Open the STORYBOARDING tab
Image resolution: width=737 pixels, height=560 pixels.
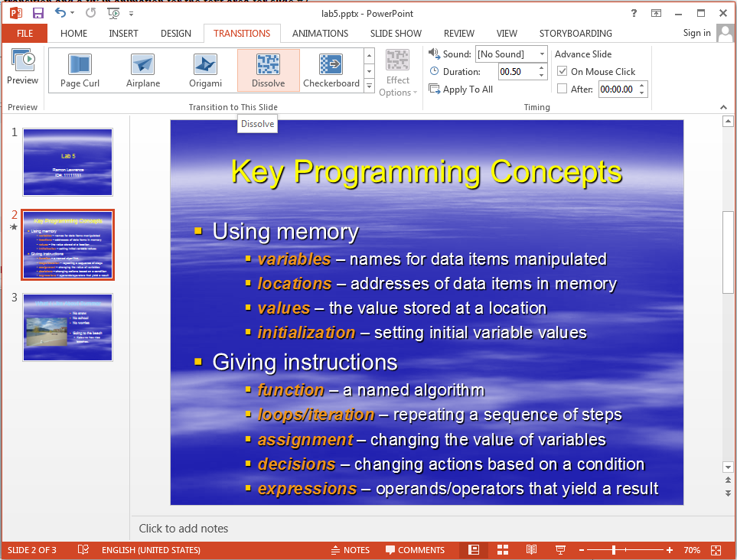coord(576,34)
